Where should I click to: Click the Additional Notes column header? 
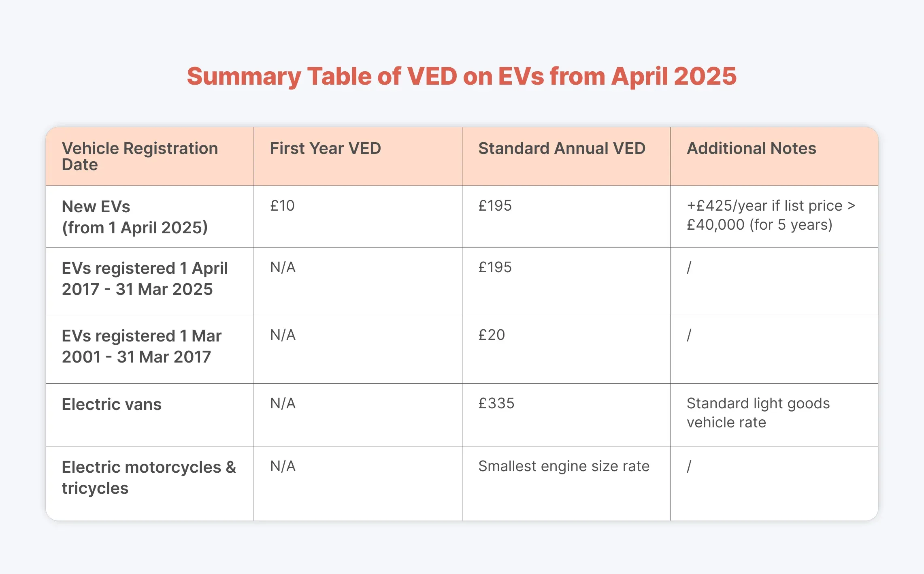click(x=752, y=148)
